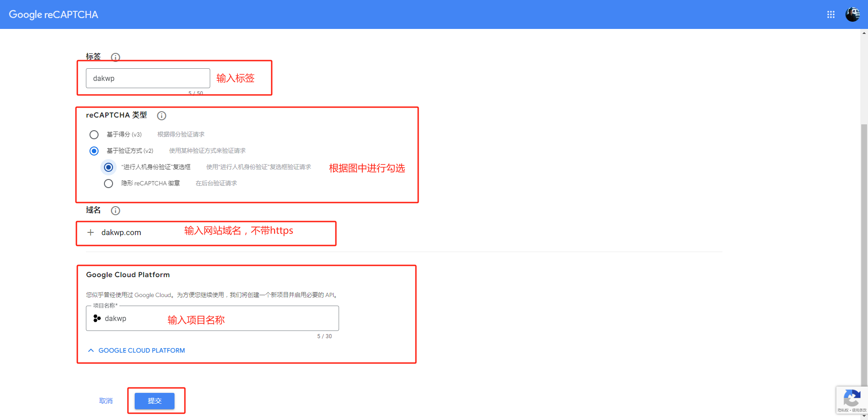Choose 隐形 reCAPTCHA 徽章 radio option

click(x=108, y=184)
